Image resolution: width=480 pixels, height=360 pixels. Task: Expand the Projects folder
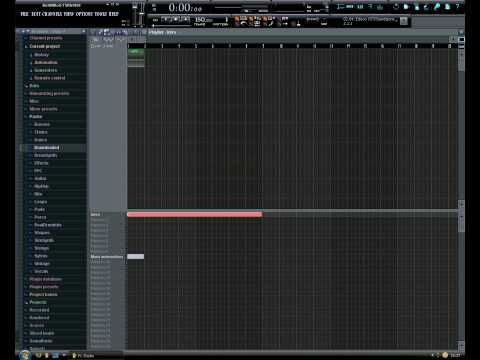pos(38,302)
